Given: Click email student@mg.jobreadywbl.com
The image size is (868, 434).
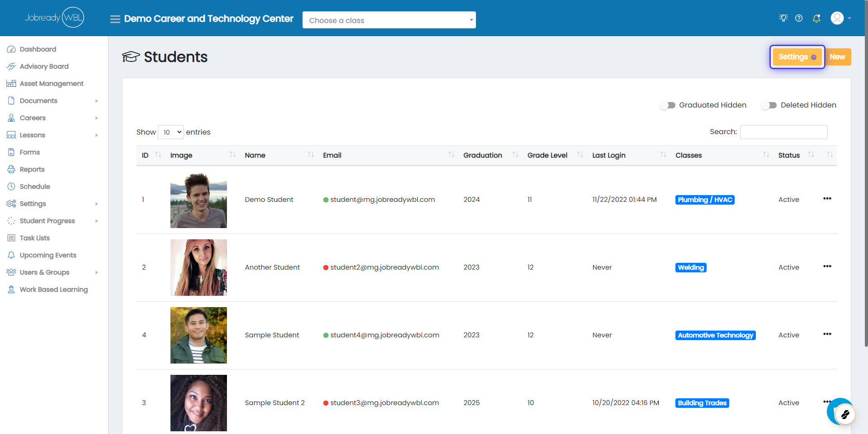Looking at the screenshot, I should click(382, 200).
